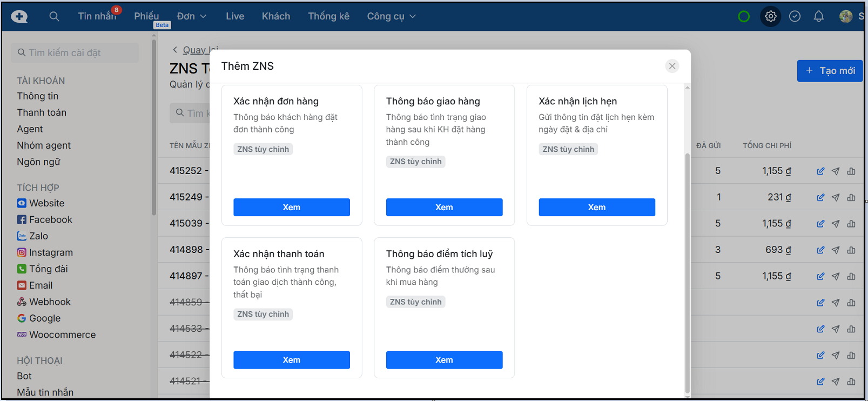Click edit icon for the 1,155 đ first row
This screenshot has height=401, width=868.
pos(820,171)
